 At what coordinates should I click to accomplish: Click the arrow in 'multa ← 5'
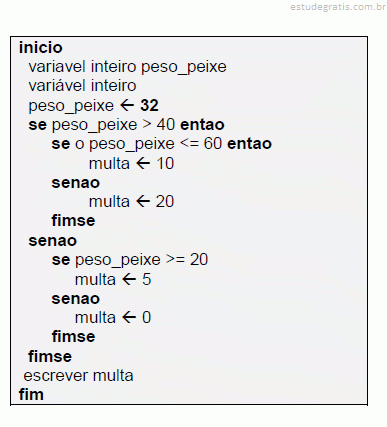click(129, 280)
